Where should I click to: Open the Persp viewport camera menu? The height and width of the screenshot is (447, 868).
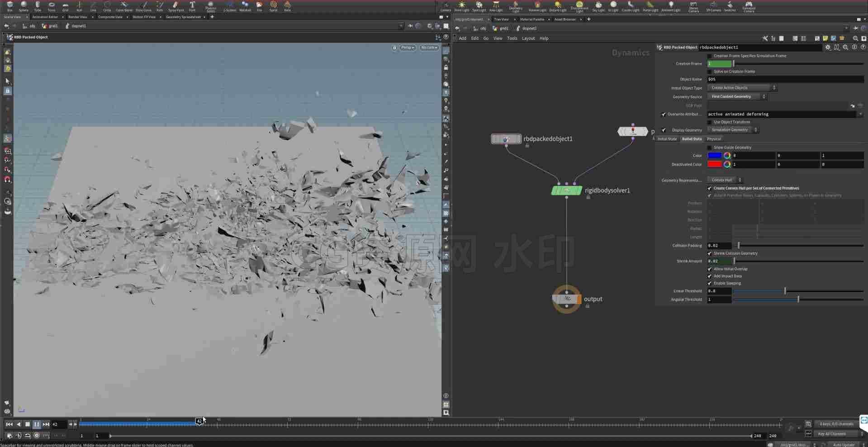[407, 48]
